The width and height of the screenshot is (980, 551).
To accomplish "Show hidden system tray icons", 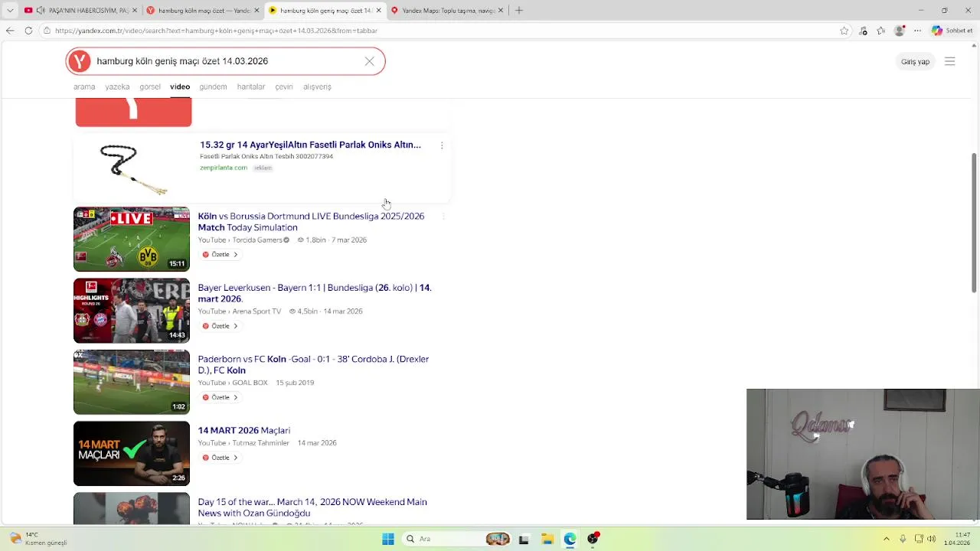I will (x=887, y=539).
